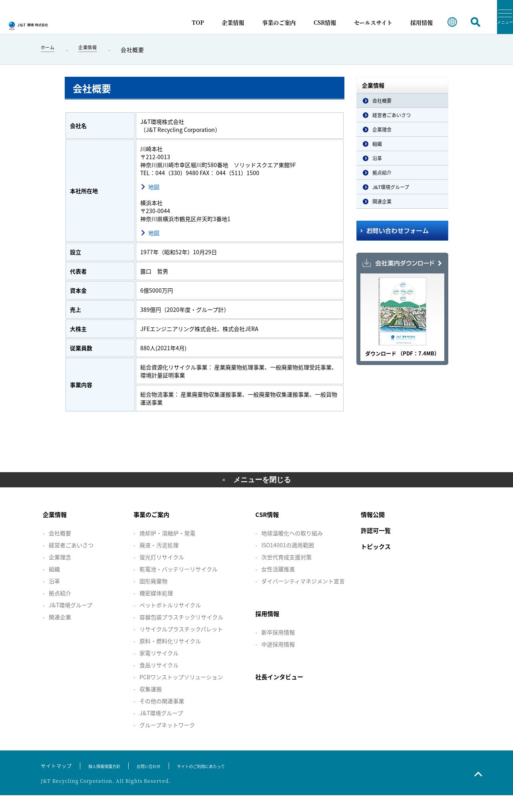
Task: Open グループネットワーク link
Action: pyautogui.click(x=167, y=725)
